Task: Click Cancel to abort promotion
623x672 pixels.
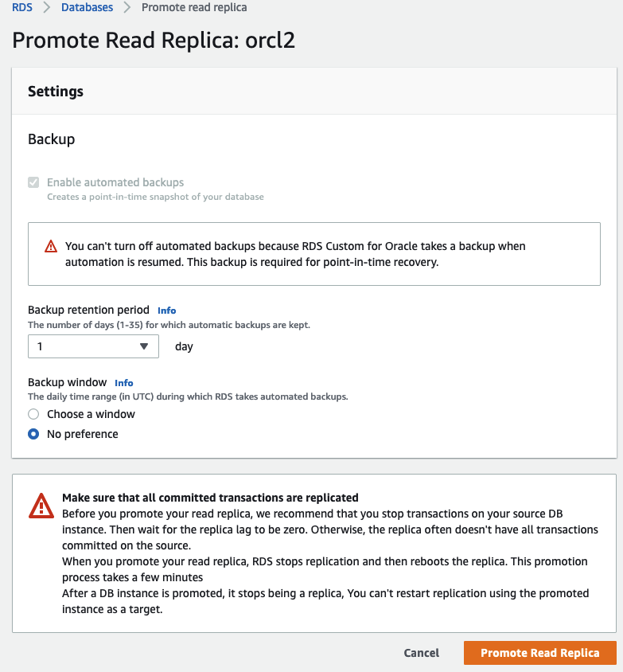Action: pyautogui.click(x=421, y=652)
